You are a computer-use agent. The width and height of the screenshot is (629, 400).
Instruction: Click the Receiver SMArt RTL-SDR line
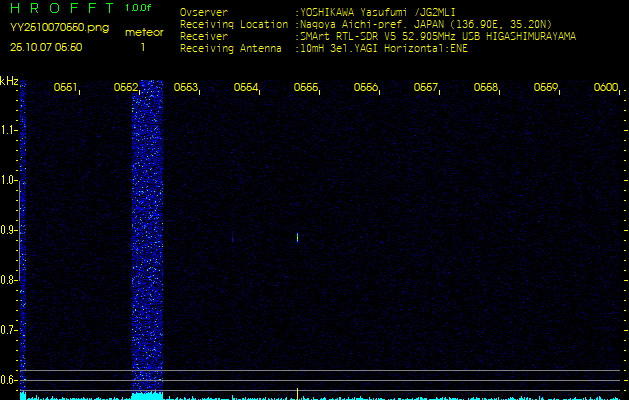(x=378, y=37)
